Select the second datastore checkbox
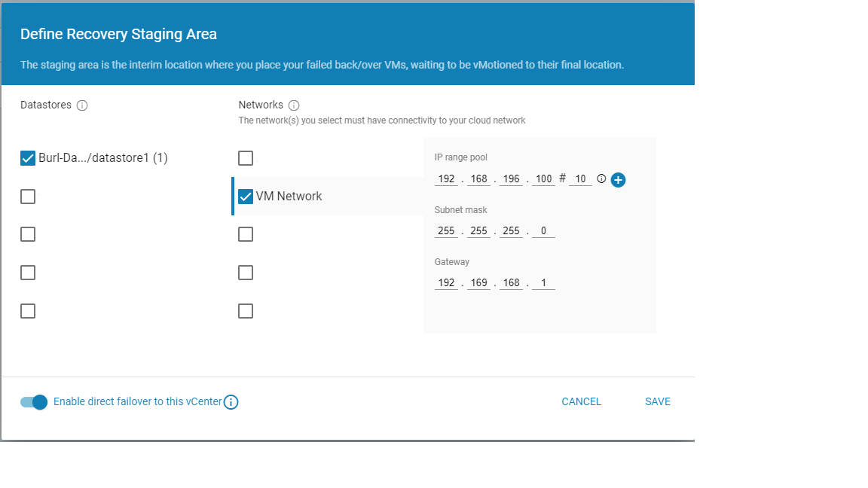Viewport: 868px width, 488px height. click(x=27, y=196)
